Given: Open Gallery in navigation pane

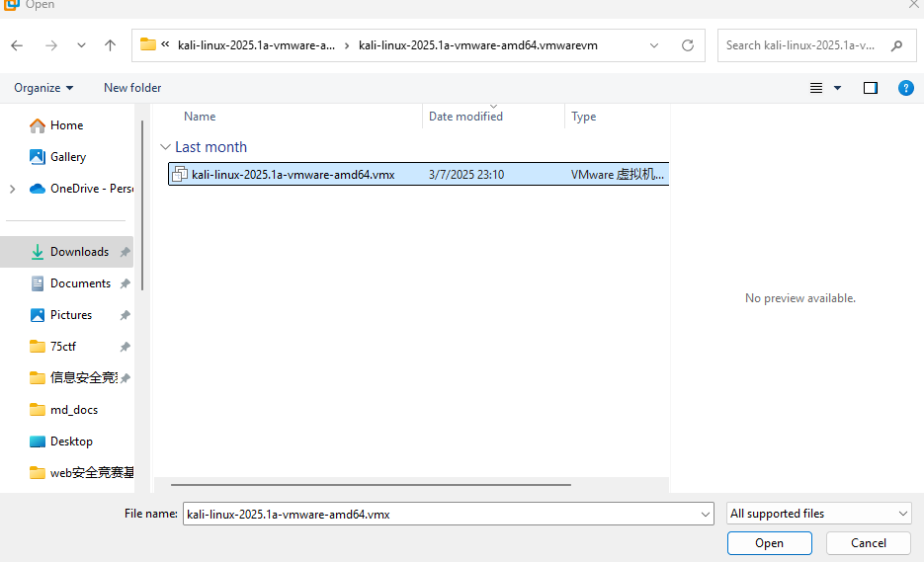Looking at the screenshot, I should click(x=68, y=157).
